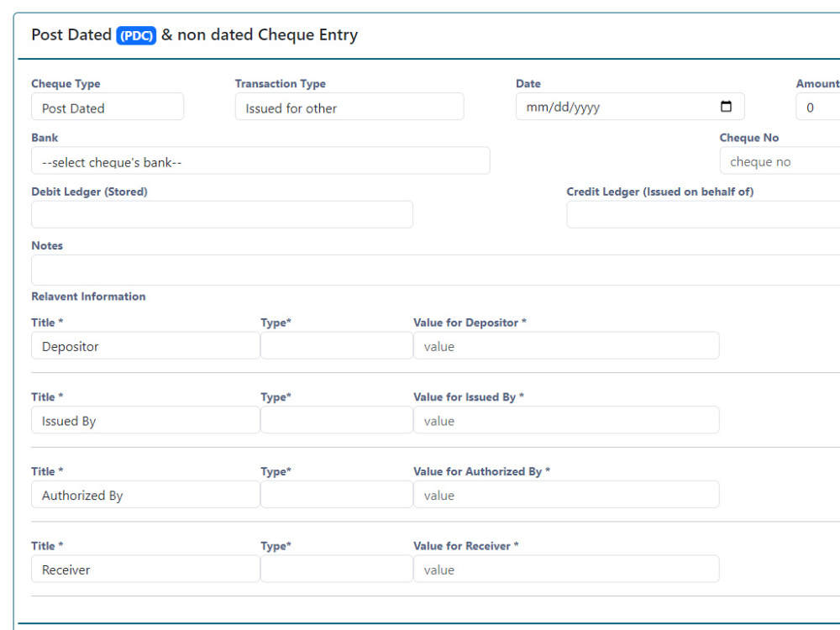The image size is (840, 630).
Task: Open the Bank selector --select cheque's bank--
Action: [x=260, y=160]
